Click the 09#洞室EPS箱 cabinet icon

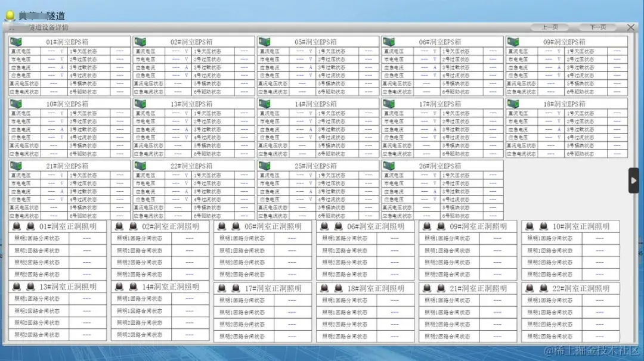[x=513, y=42]
